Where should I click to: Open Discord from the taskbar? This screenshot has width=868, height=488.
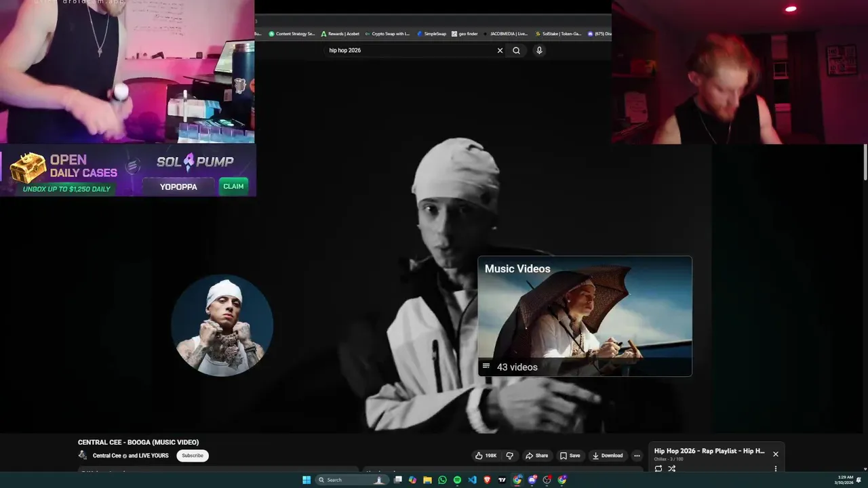coord(532,480)
